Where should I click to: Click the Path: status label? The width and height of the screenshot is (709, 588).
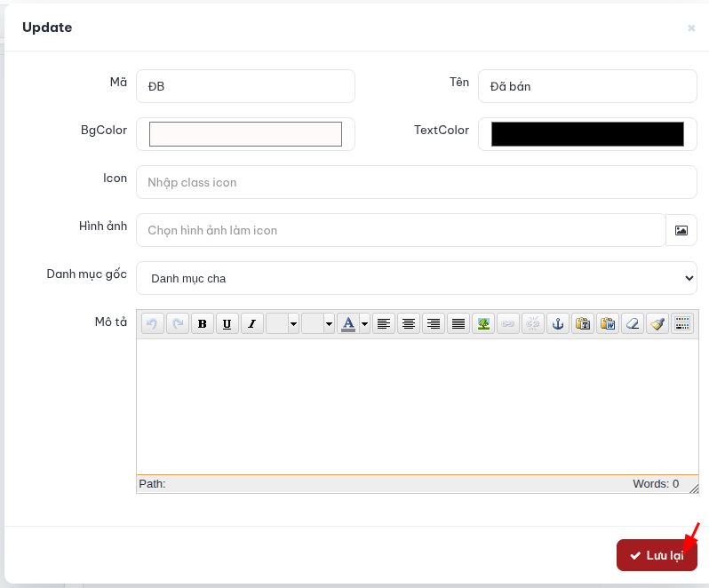point(153,483)
